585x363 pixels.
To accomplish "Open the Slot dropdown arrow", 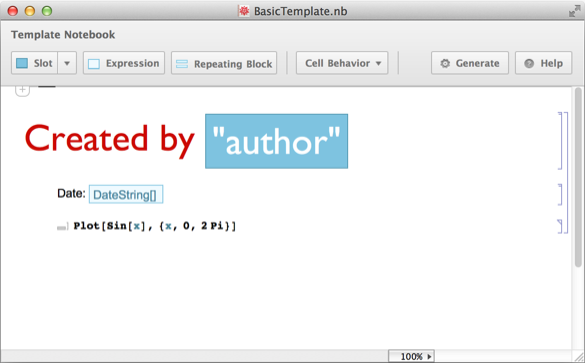I will point(67,63).
